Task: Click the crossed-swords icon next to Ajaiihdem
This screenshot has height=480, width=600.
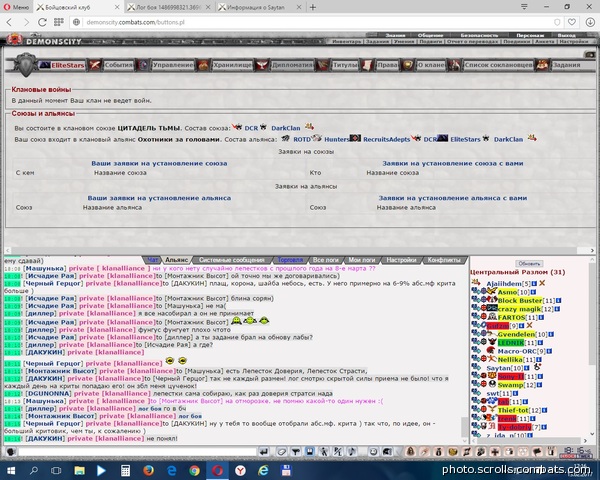Action: (542, 283)
